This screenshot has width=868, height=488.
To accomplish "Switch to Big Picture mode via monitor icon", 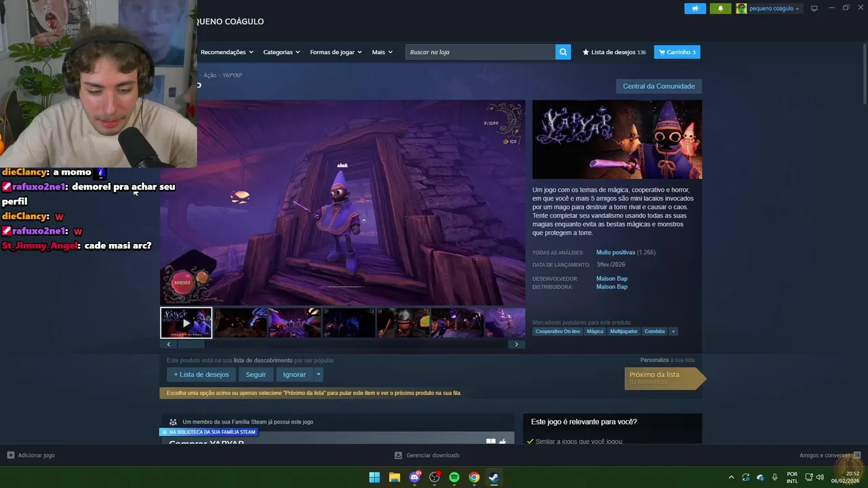I will point(814,8).
